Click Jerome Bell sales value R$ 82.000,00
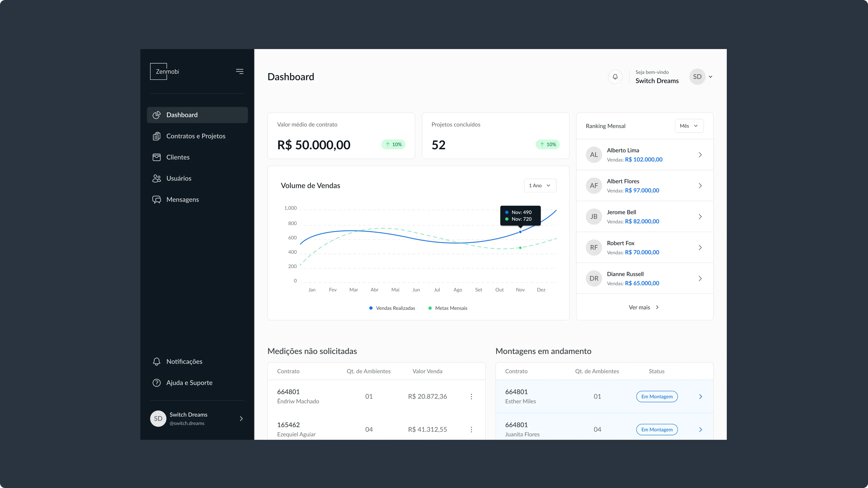The image size is (868, 488). click(642, 221)
